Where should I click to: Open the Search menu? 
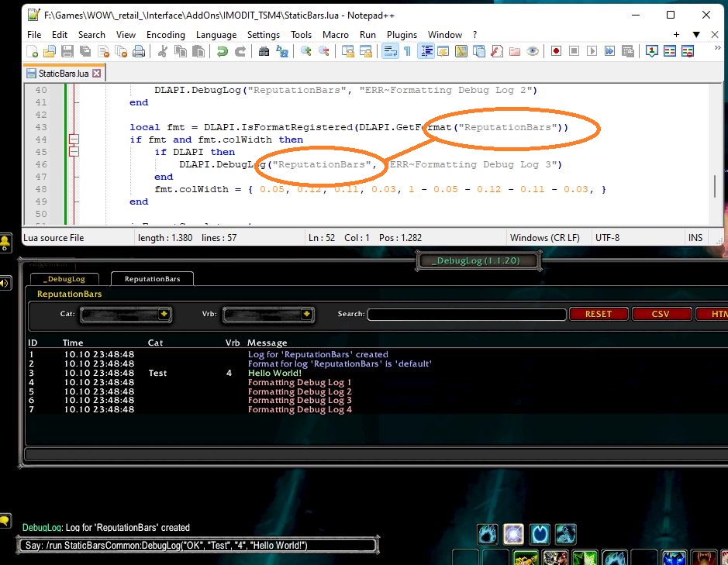pyautogui.click(x=91, y=35)
